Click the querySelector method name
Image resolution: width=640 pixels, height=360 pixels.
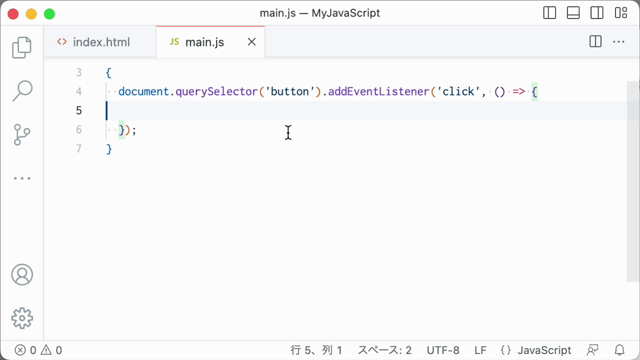pos(217,92)
